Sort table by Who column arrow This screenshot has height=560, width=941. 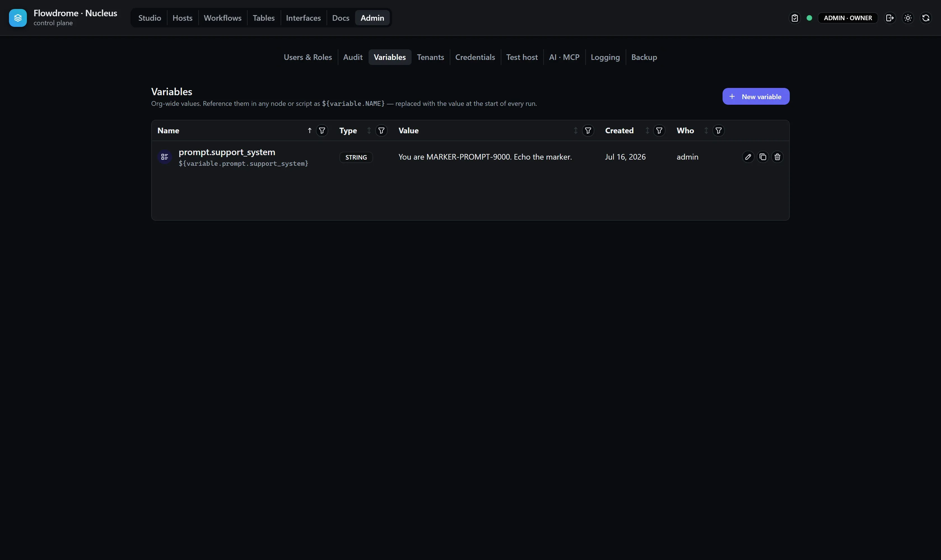point(706,130)
